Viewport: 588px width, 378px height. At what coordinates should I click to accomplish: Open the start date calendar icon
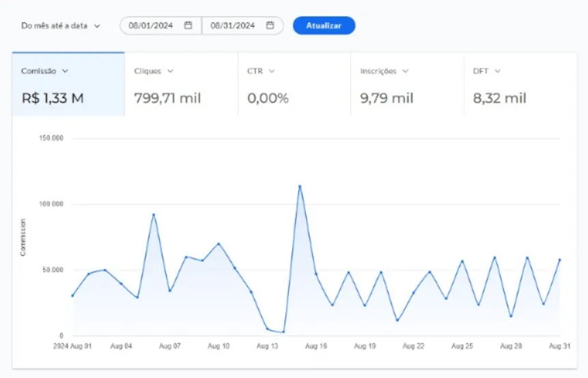188,26
